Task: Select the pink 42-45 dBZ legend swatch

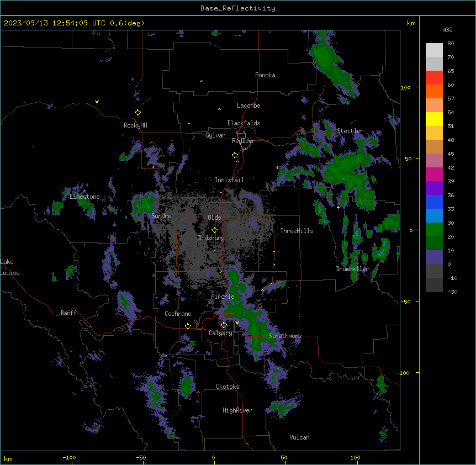Action: tap(434, 160)
